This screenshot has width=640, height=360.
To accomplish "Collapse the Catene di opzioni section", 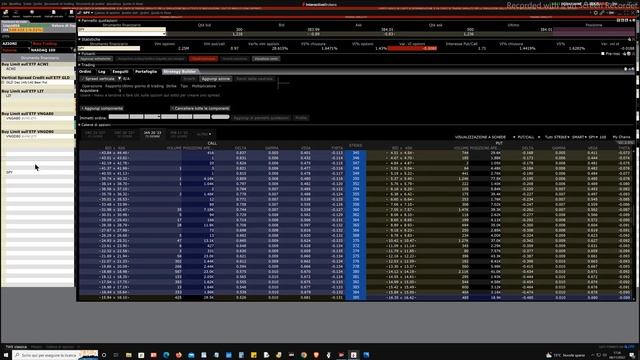I will click(80, 124).
